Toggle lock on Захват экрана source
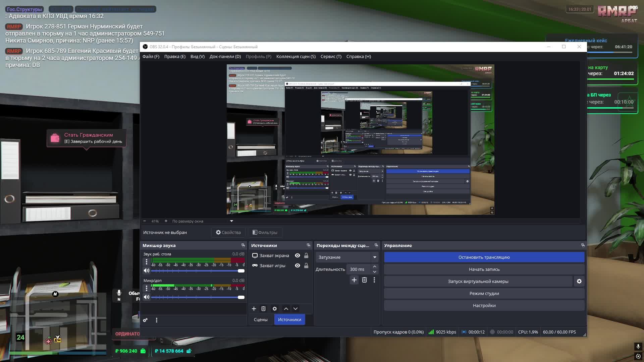The image size is (644, 362). [306, 255]
